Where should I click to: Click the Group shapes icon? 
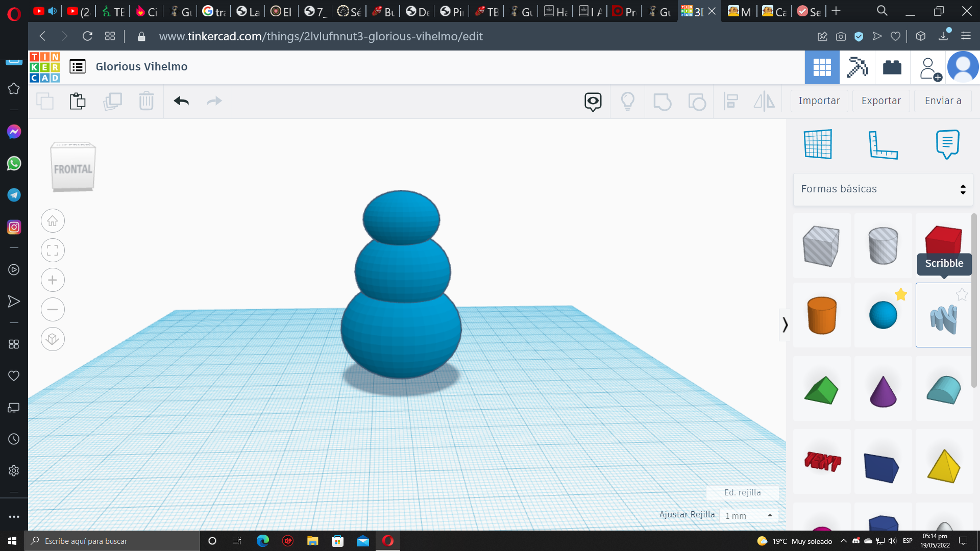(x=662, y=102)
